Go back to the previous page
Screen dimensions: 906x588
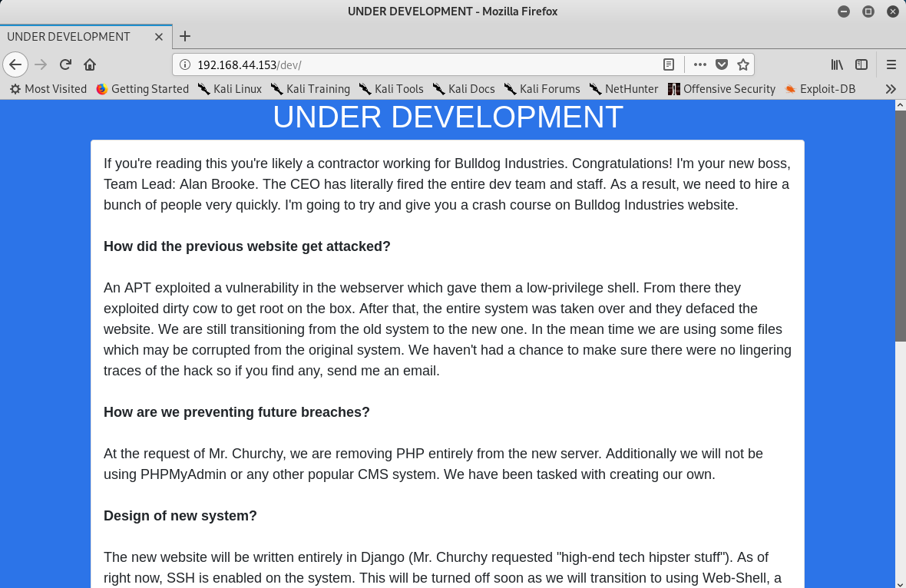(x=15, y=64)
